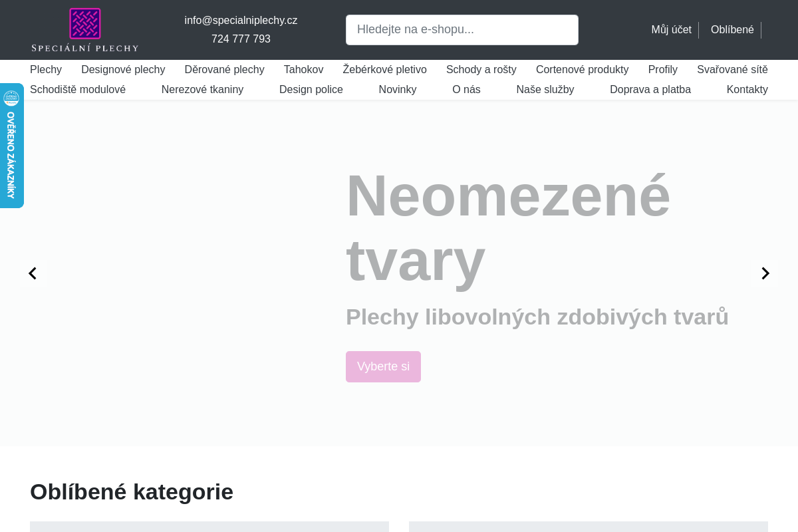Click the Speciální Plechy logo
The height and width of the screenshot is (532, 798).
click(84, 30)
